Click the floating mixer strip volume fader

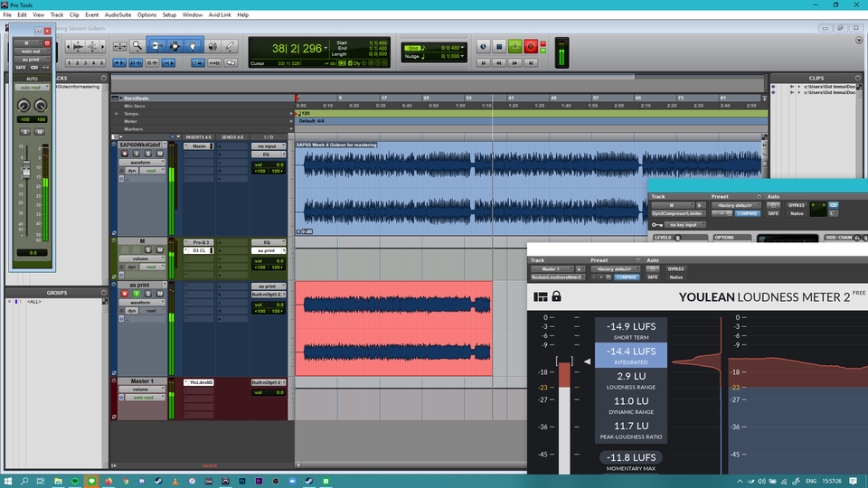tap(26, 170)
